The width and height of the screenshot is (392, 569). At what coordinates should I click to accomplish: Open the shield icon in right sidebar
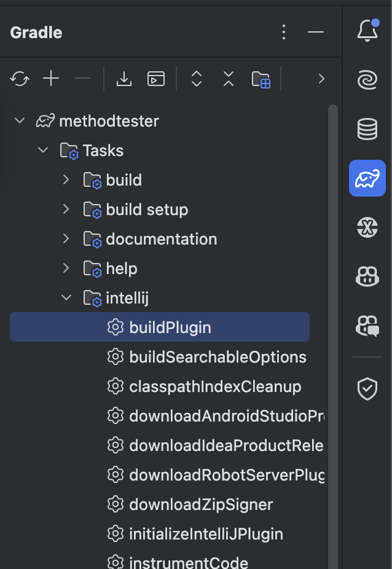(367, 388)
